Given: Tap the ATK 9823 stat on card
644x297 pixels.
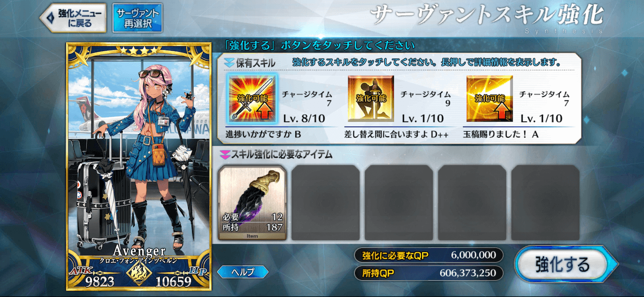Looking at the screenshot, I should (x=93, y=279).
